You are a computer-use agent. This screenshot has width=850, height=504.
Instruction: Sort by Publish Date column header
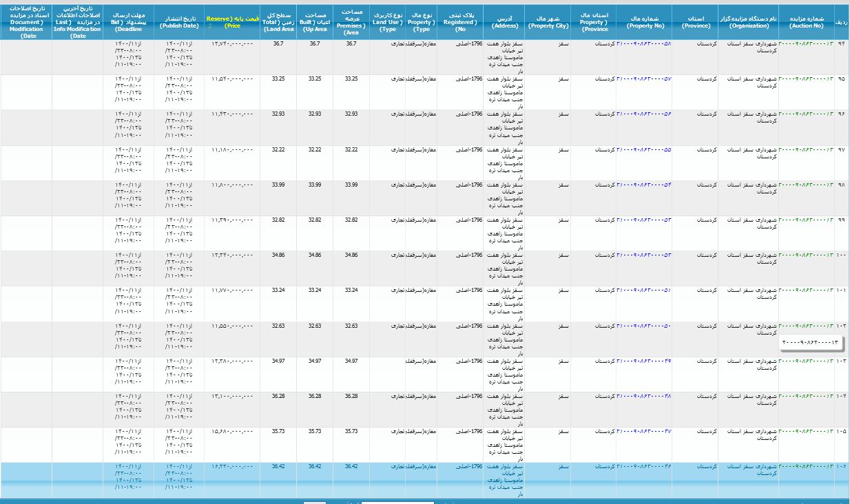(x=179, y=22)
